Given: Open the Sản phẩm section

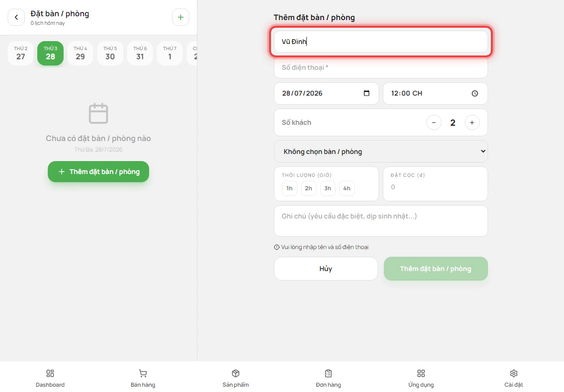Looking at the screenshot, I should [x=236, y=378].
